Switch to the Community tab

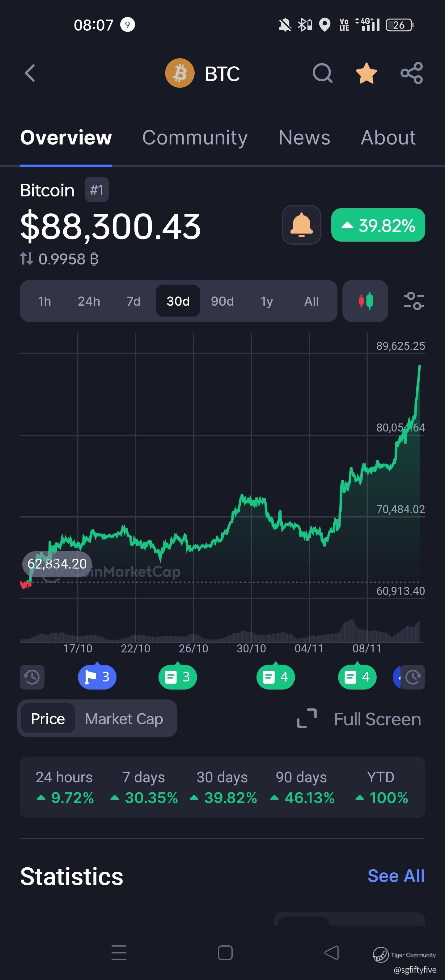click(x=195, y=137)
